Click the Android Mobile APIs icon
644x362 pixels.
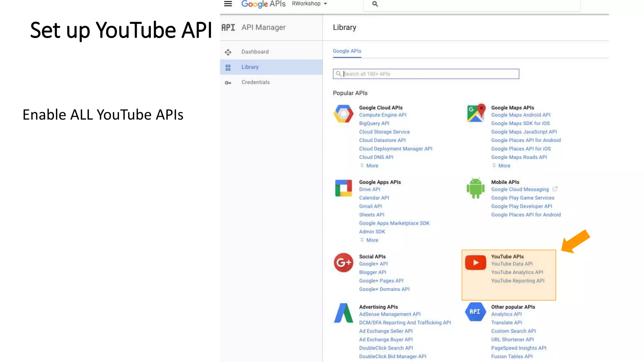(475, 188)
